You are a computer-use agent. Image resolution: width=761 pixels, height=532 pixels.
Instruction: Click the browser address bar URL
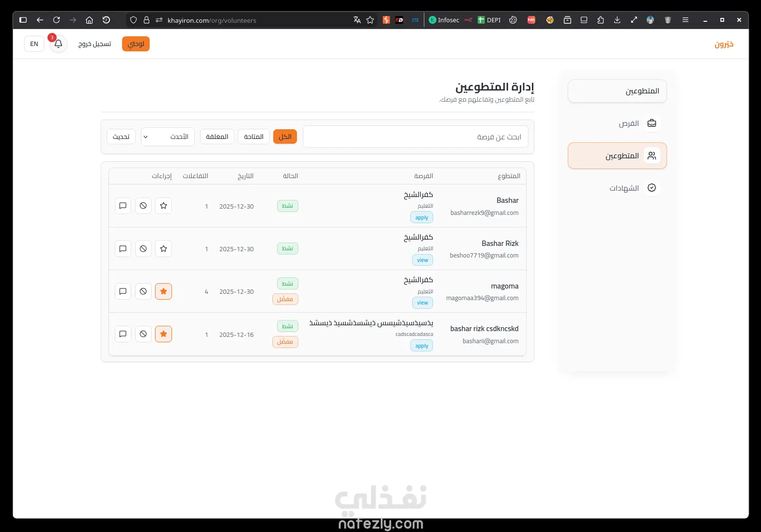pos(212,20)
